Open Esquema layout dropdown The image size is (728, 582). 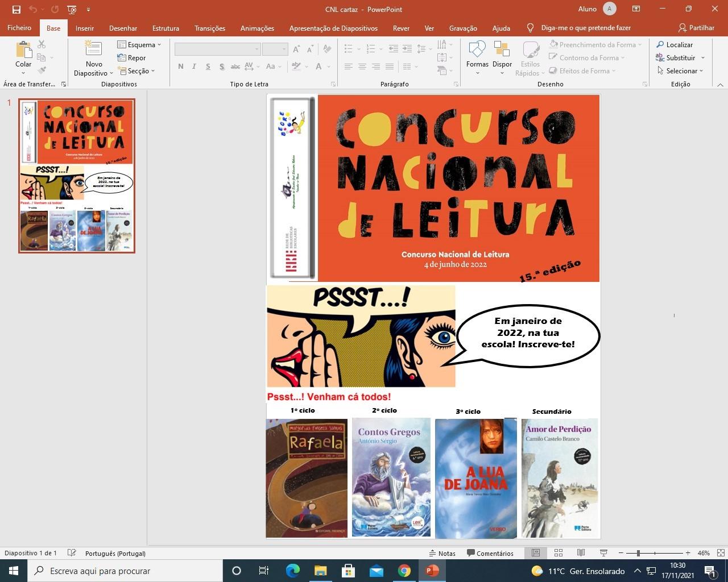(x=139, y=44)
